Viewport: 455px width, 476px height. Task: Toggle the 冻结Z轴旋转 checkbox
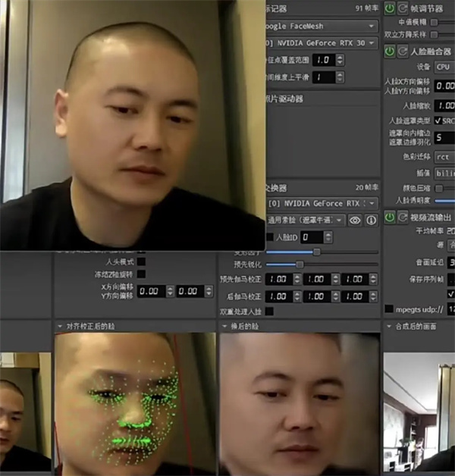[x=141, y=274]
